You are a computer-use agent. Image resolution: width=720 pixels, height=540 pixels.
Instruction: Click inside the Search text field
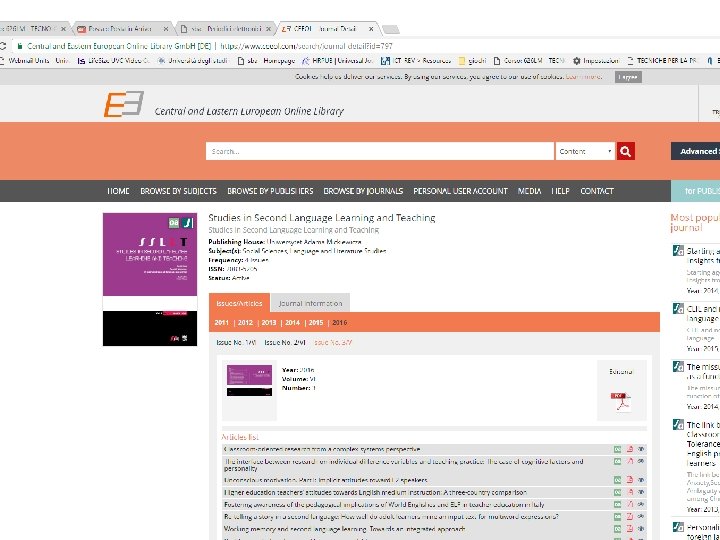[x=380, y=151]
